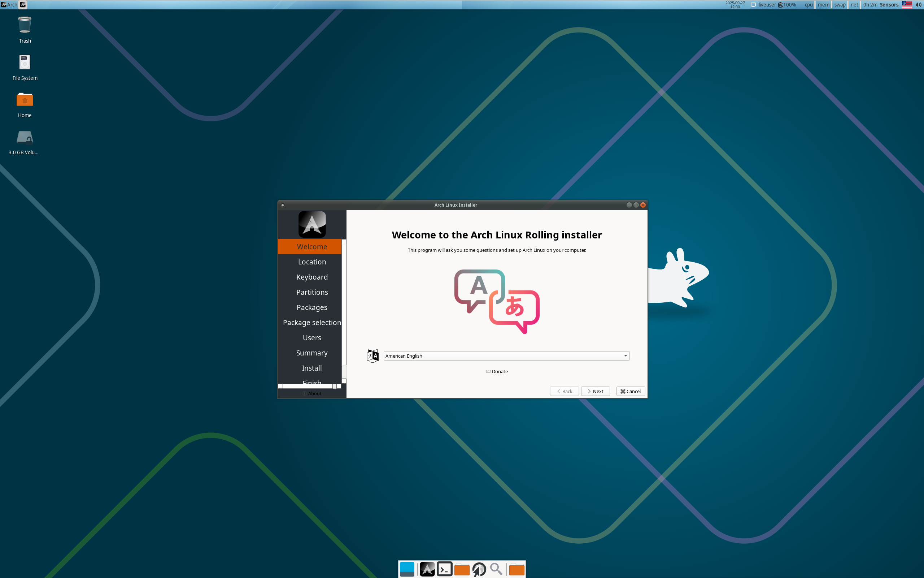Select the Users step in the sidebar

pyautogui.click(x=310, y=337)
